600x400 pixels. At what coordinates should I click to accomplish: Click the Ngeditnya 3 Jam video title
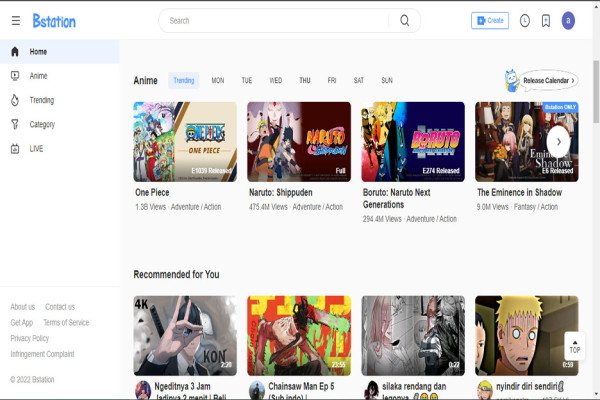tap(190, 391)
